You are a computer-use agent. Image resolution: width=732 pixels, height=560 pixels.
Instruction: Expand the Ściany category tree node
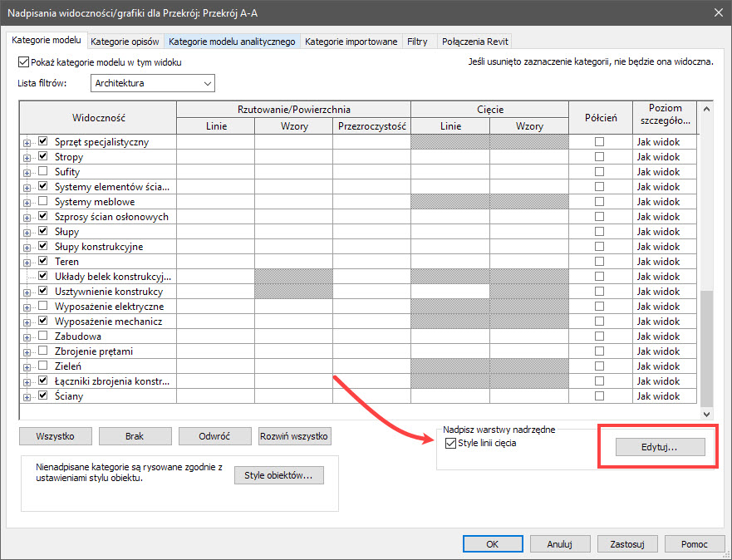[x=27, y=396]
